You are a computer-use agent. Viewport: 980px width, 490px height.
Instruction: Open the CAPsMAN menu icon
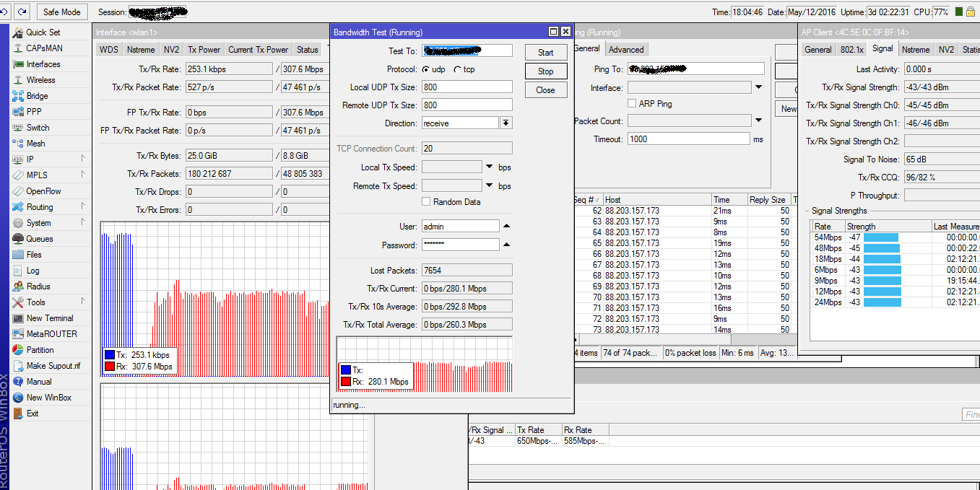[x=18, y=48]
